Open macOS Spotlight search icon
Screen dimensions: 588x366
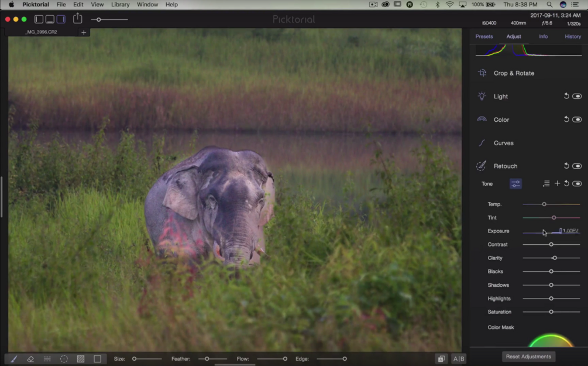tap(549, 5)
